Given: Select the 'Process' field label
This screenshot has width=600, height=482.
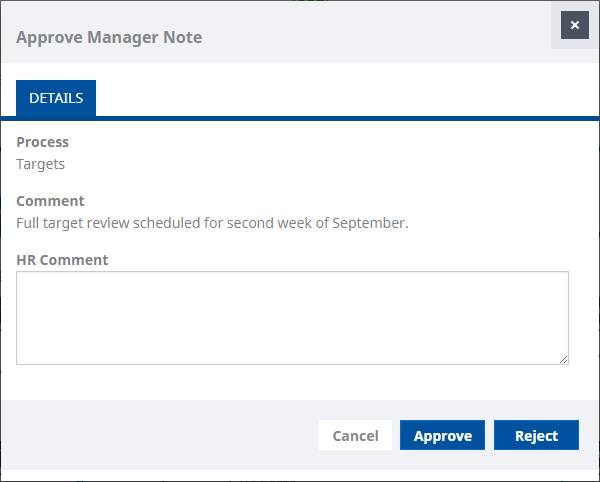Looking at the screenshot, I should coord(43,142).
